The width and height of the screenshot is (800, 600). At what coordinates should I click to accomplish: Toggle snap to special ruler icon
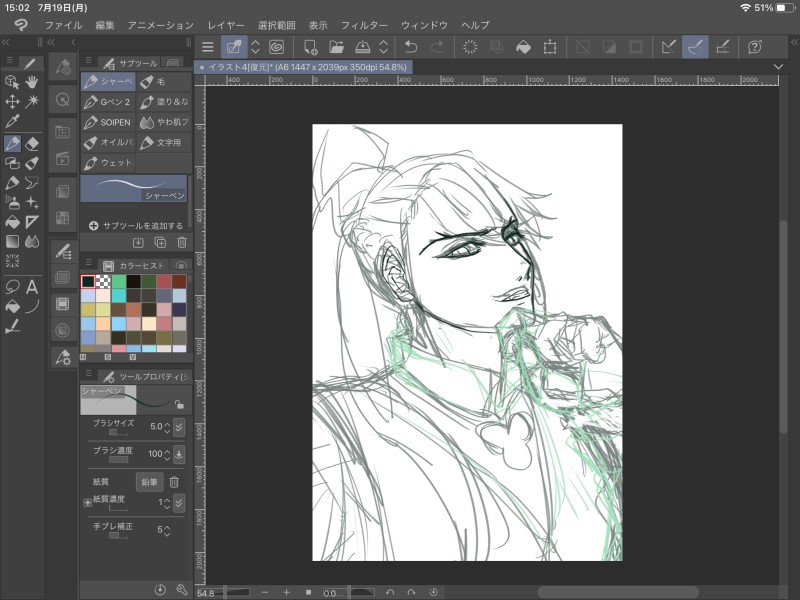[695, 47]
